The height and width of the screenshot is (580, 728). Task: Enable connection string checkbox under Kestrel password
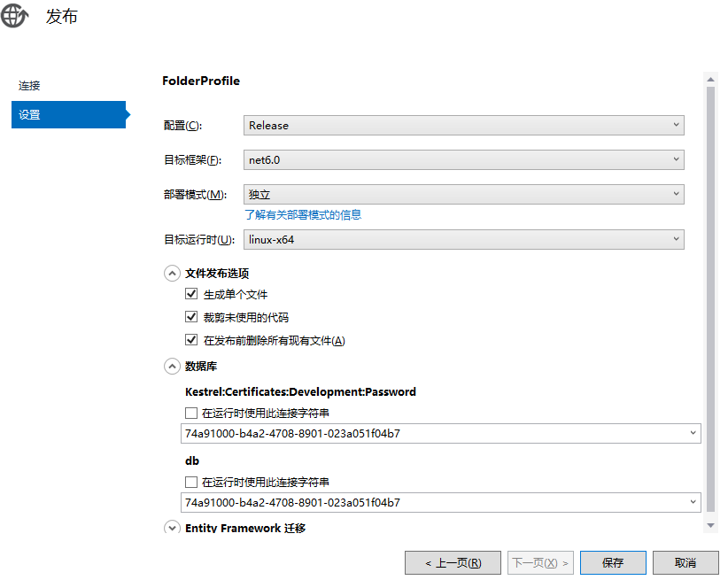(x=191, y=413)
